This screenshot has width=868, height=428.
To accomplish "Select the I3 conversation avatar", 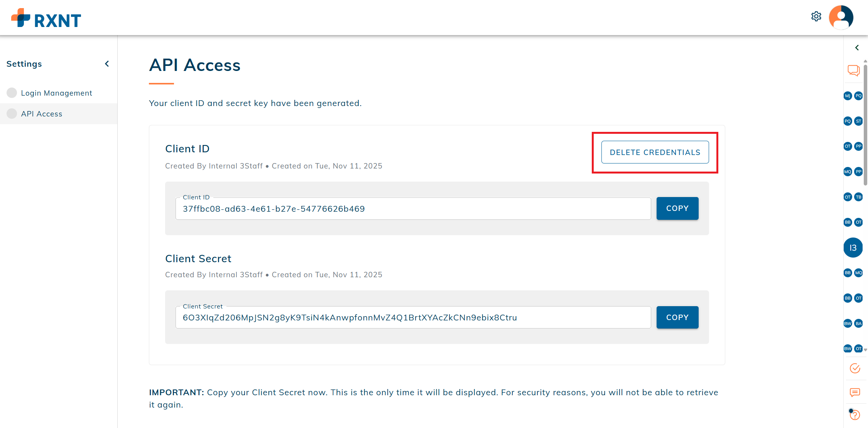I will click(853, 248).
